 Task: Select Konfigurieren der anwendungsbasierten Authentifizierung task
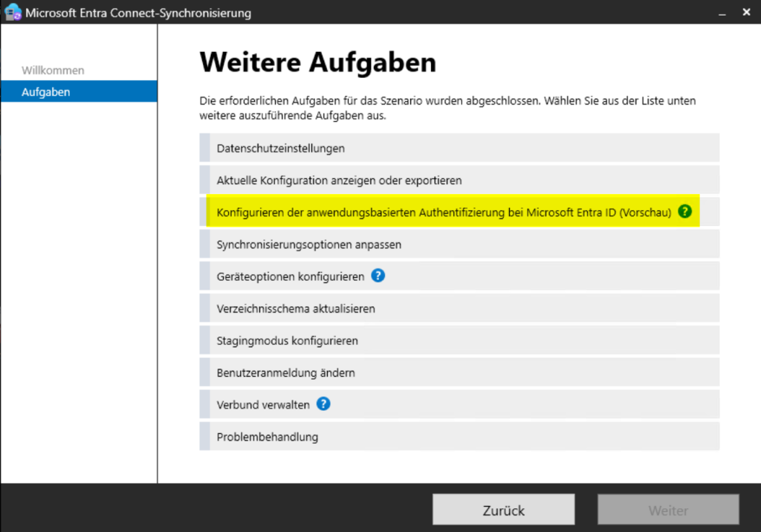[459, 212]
